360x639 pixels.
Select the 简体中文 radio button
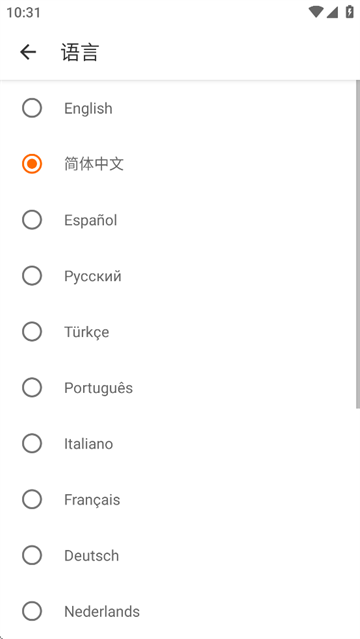[32, 164]
